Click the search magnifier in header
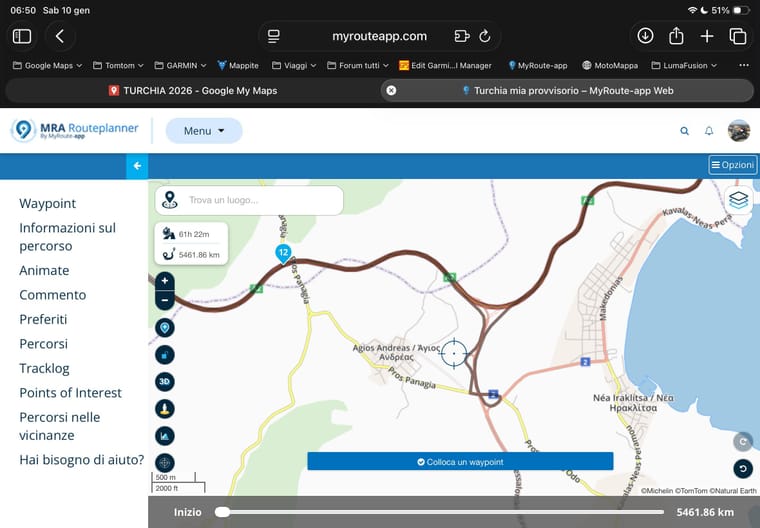This screenshot has width=760, height=528. (684, 131)
